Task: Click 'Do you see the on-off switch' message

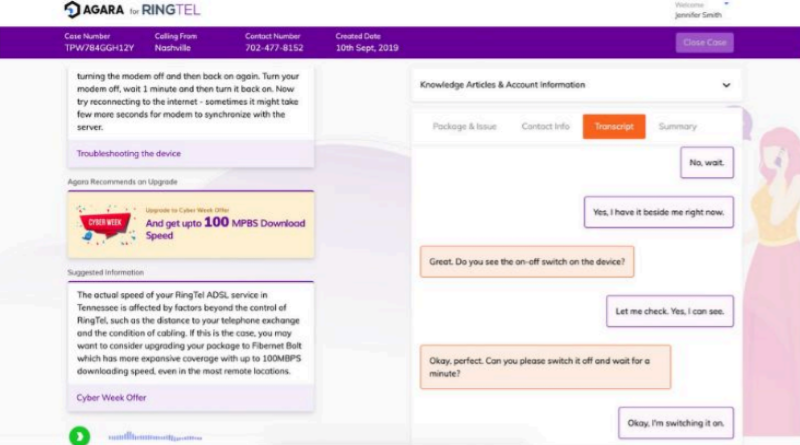Action: [527, 262]
